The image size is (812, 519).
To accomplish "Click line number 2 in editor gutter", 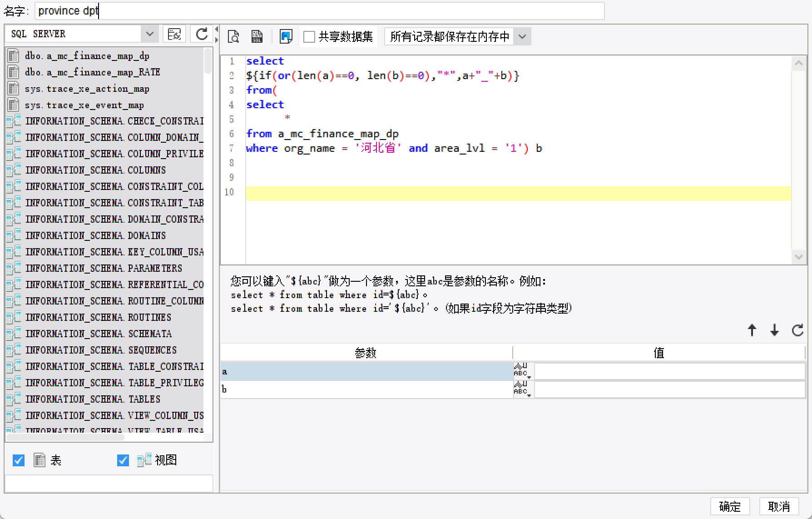I will click(232, 75).
